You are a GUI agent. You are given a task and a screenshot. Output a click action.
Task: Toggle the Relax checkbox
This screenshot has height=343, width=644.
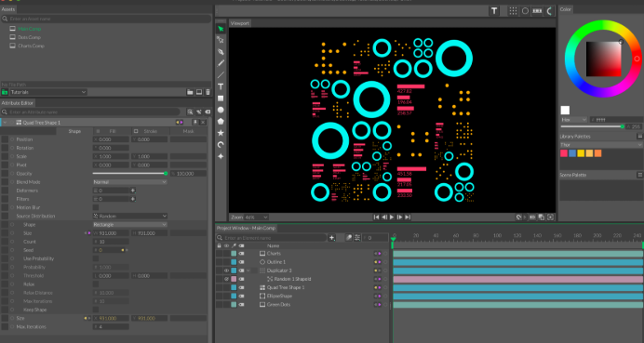point(96,284)
